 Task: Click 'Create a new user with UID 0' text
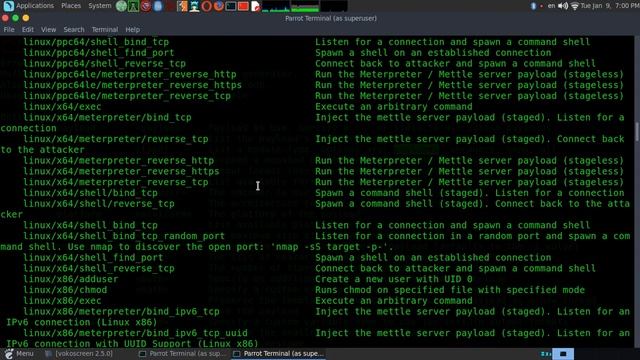coord(394,279)
